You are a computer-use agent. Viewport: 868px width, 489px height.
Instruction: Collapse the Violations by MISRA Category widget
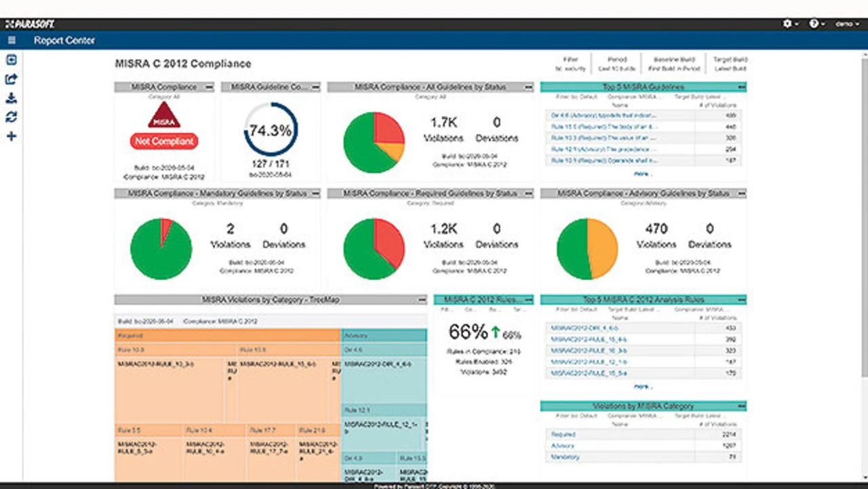[x=742, y=406]
